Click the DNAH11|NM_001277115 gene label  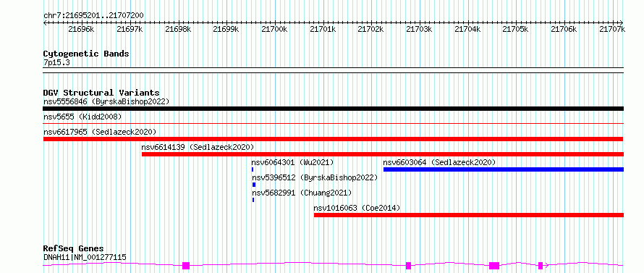(85, 258)
